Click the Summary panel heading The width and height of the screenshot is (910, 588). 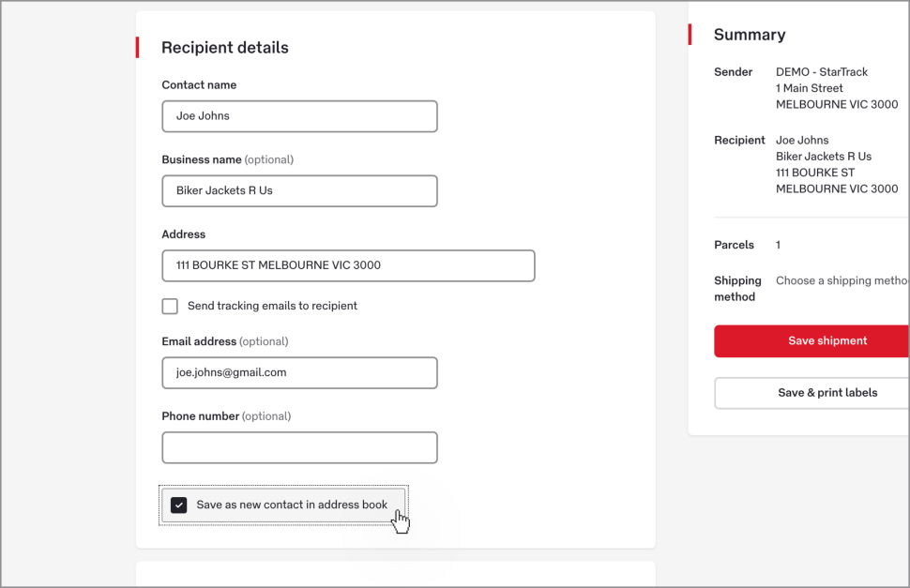(750, 34)
